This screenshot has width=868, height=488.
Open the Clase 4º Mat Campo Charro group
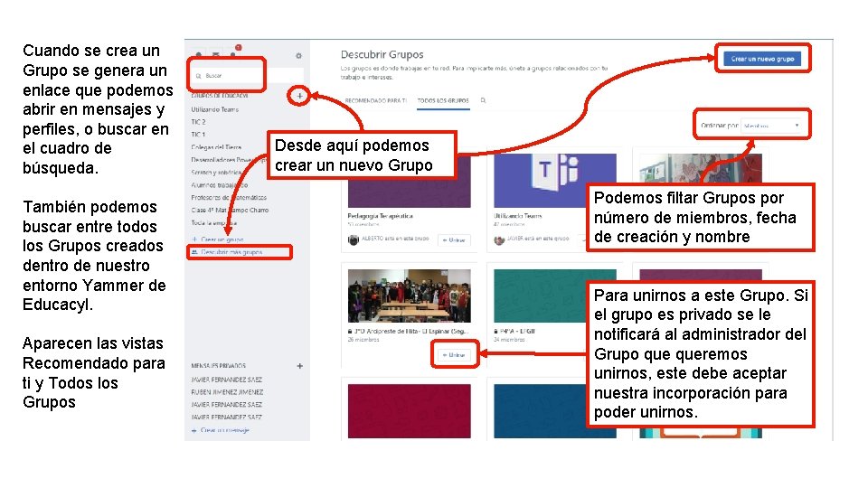coord(230,211)
